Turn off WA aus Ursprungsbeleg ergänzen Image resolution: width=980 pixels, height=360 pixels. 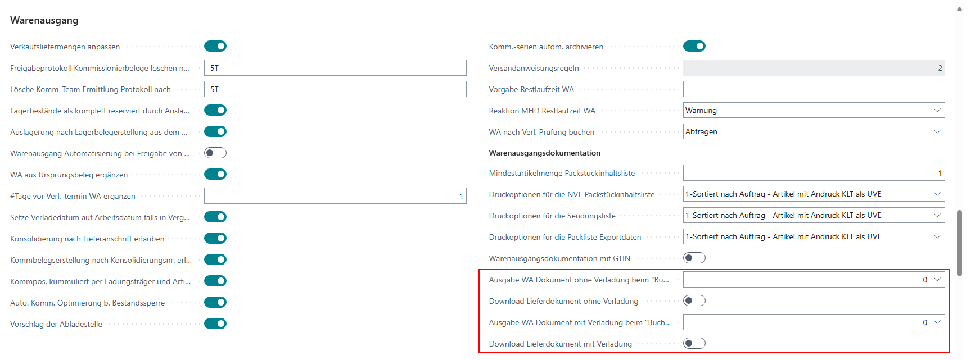click(215, 174)
